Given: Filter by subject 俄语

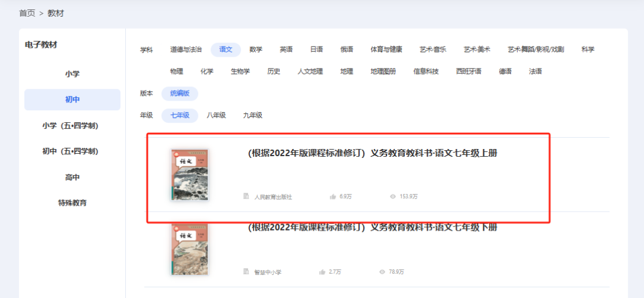Looking at the screenshot, I should tap(346, 49).
